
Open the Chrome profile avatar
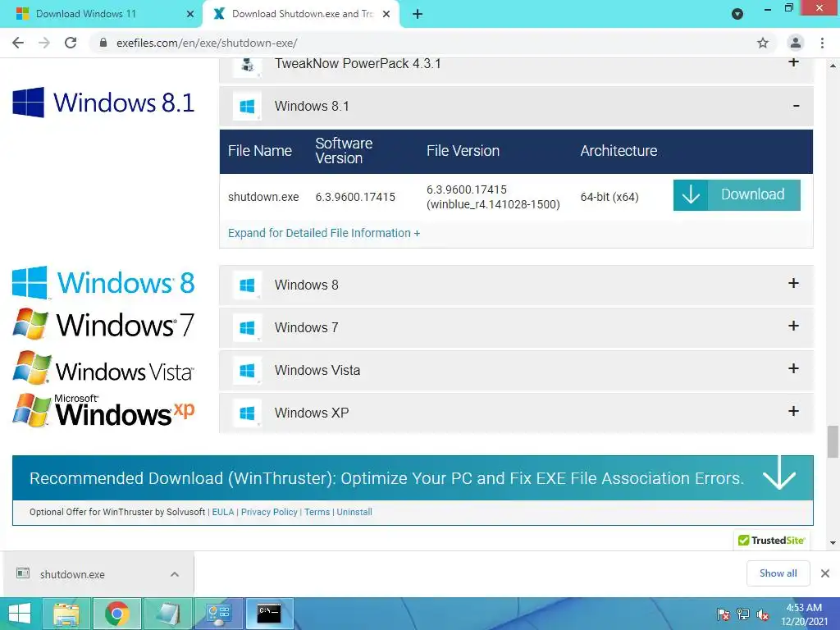[x=796, y=43]
